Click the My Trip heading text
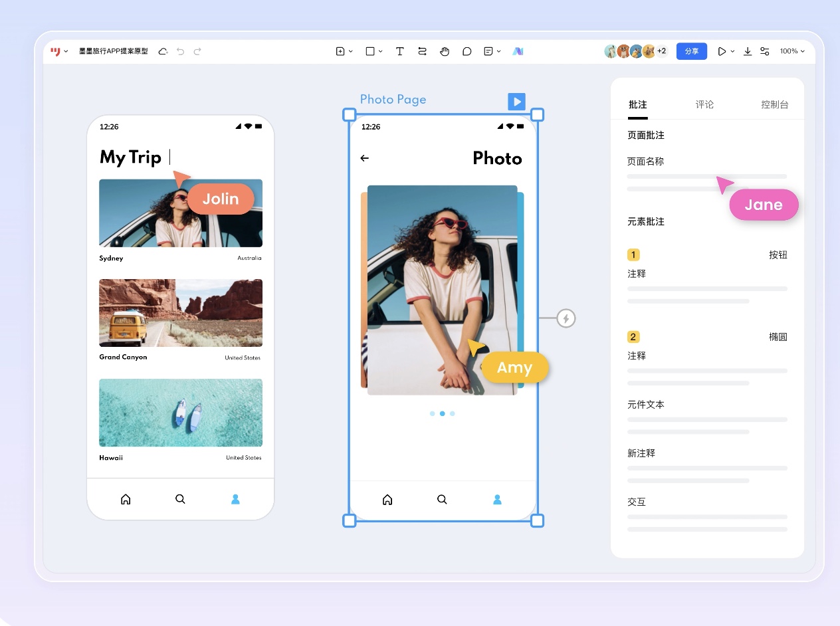840x626 pixels. coord(130,157)
